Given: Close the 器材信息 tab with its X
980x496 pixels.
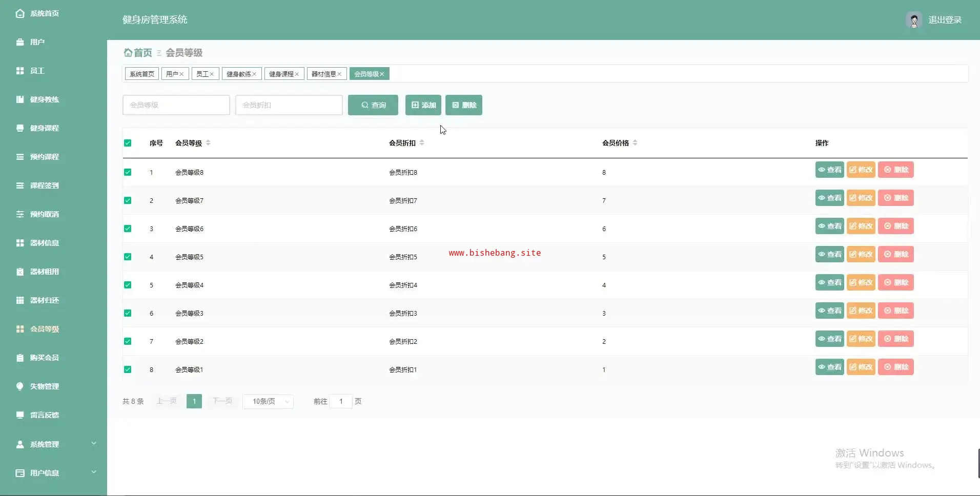Looking at the screenshot, I should 339,74.
